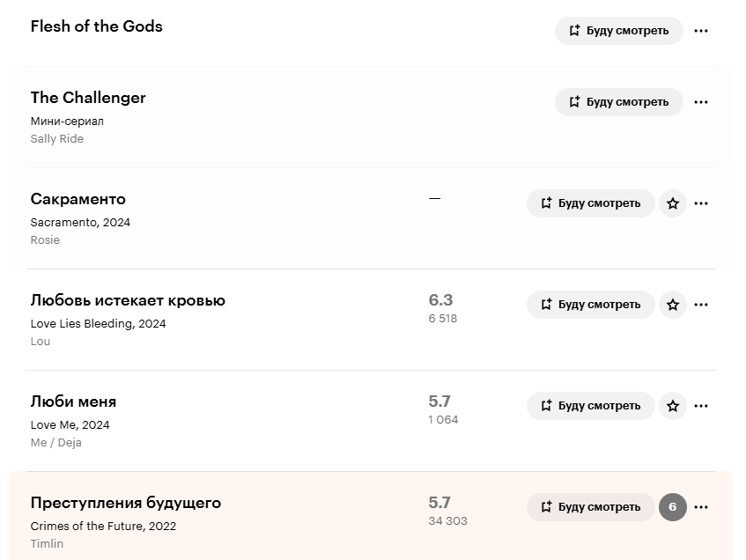Open the Flesh of the Gods title link

pos(97,26)
